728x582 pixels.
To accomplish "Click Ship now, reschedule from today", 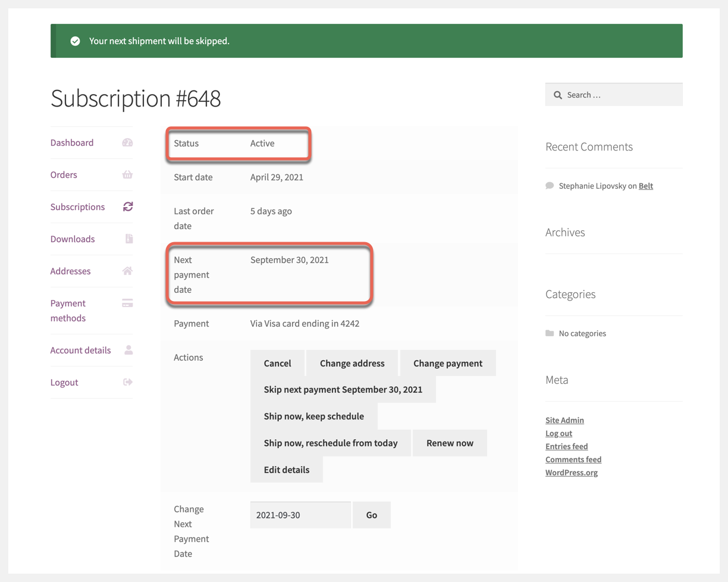I will pyautogui.click(x=331, y=443).
